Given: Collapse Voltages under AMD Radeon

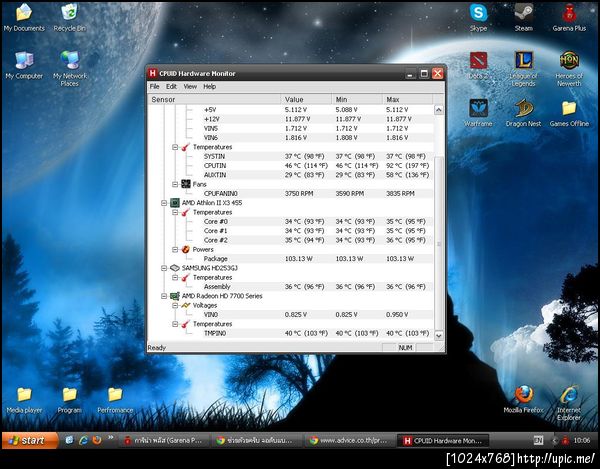Looking at the screenshot, I should tap(175, 305).
